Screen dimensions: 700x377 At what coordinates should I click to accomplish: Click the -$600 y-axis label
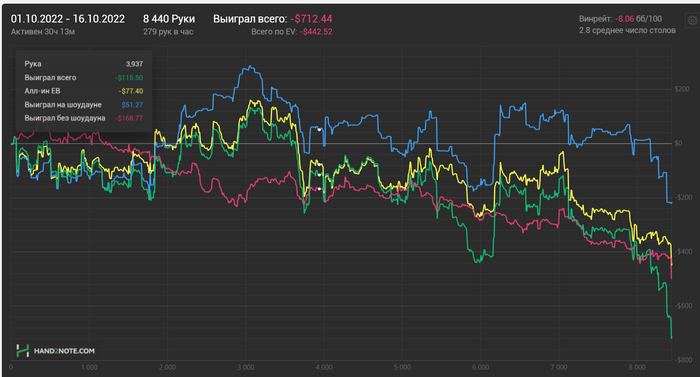coord(683,306)
